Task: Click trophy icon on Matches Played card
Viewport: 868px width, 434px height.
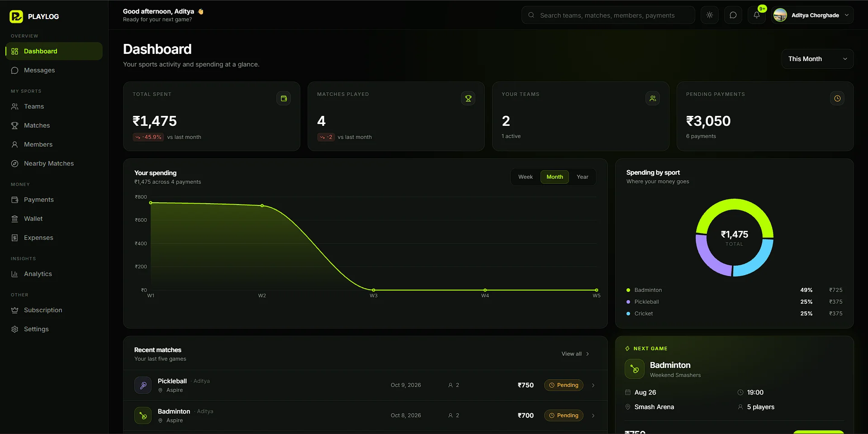Action: point(468,98)
